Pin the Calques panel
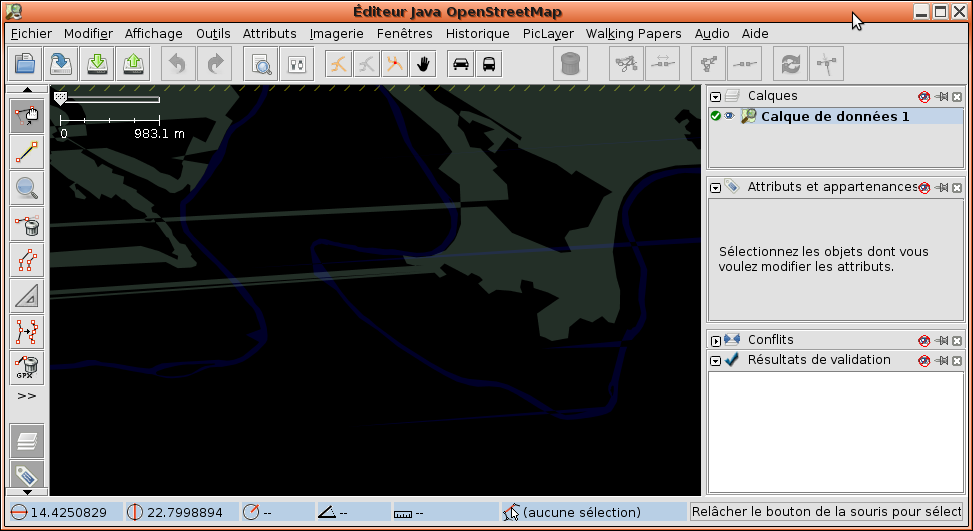 point(943,97)
